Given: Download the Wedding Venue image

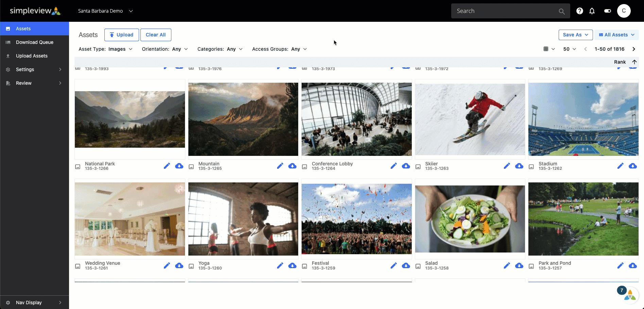Looking at the screenshot, I should tap(179, 265).
